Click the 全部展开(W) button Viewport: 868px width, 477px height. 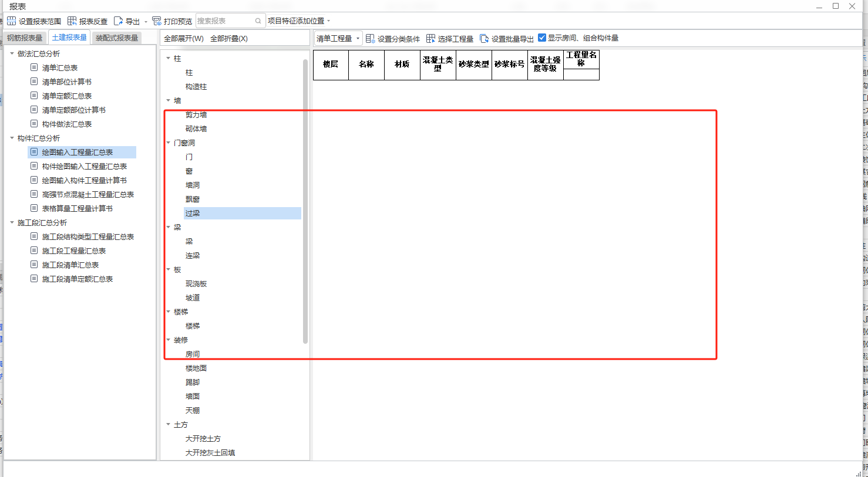pyautogui.click(x=184, y=39)
